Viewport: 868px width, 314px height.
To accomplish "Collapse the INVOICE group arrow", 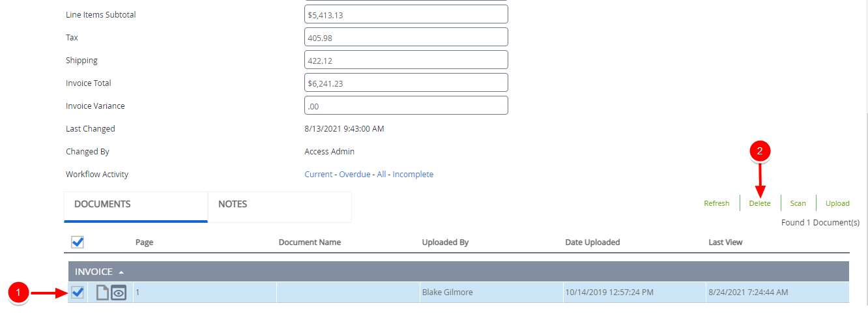I will pyautogui.click(x=121, y=272).
